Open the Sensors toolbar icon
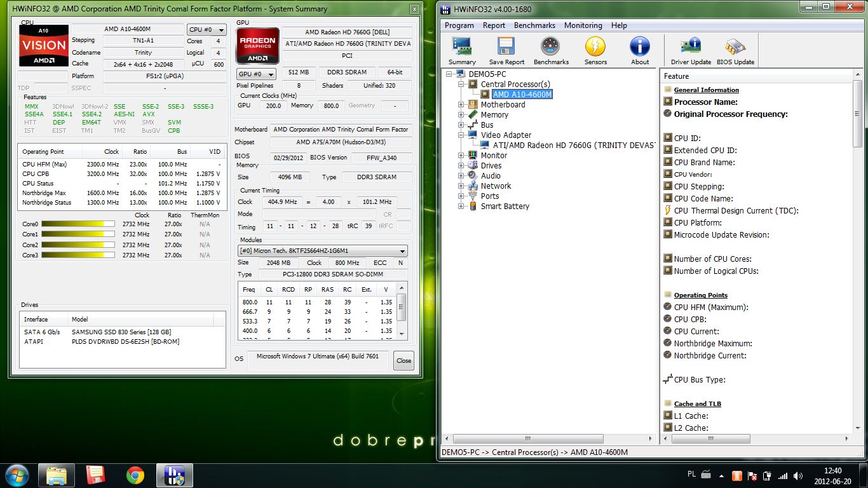Screen dimensions: 868x488 pyautogui.click(x=595, y=50)
